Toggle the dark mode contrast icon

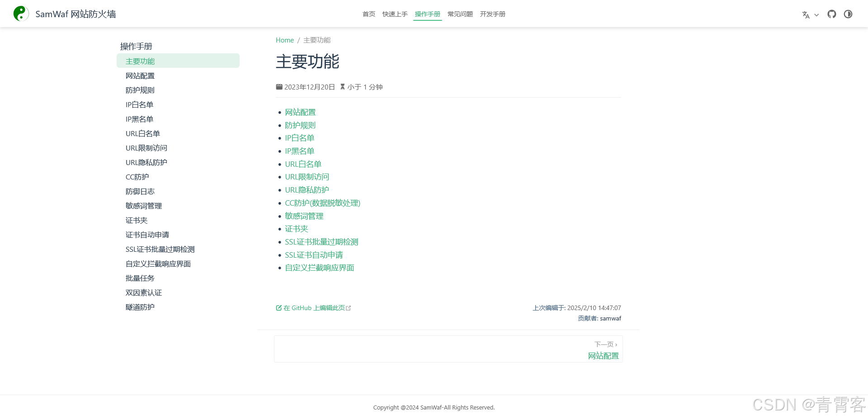click(848, 14)
